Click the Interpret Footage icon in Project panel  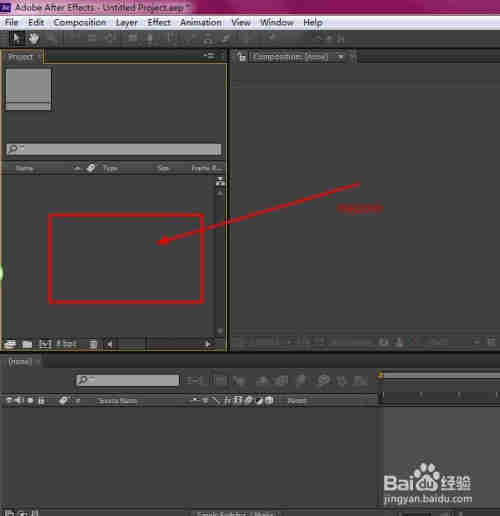coord(10,344)
